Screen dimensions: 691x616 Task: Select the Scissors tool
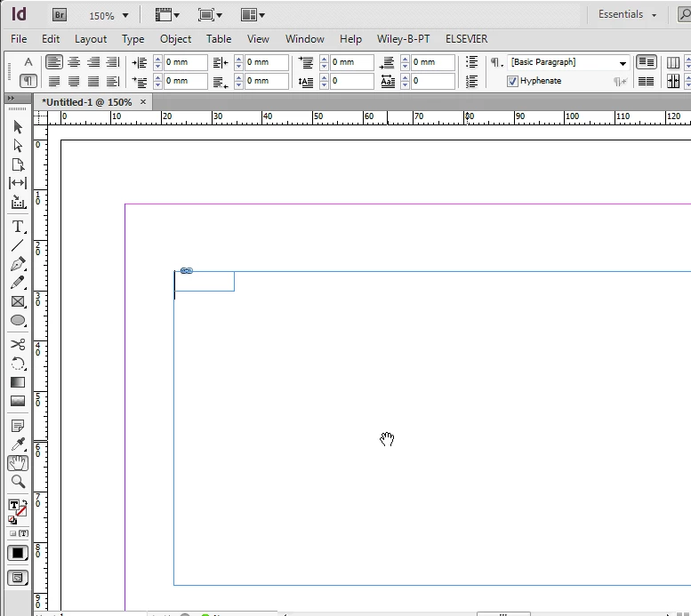18,344
